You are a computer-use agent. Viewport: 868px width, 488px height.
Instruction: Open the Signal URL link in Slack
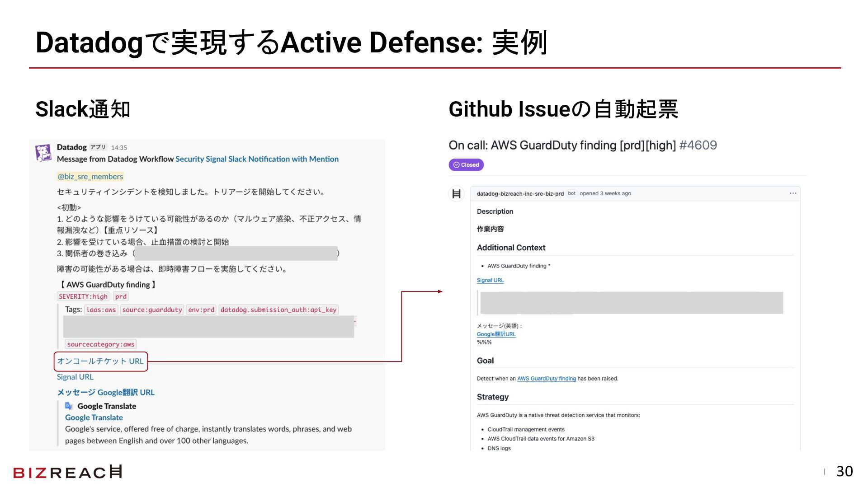(75, 377)
